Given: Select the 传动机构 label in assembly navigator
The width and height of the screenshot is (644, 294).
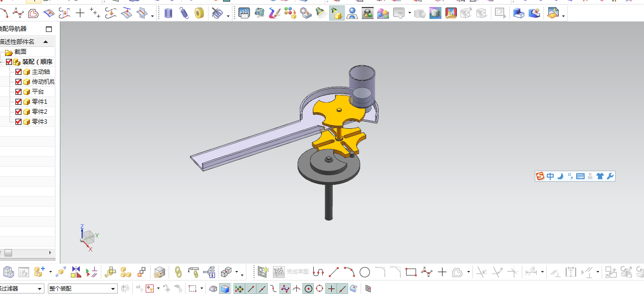Looking at the screenshot, I should point(43,82).
